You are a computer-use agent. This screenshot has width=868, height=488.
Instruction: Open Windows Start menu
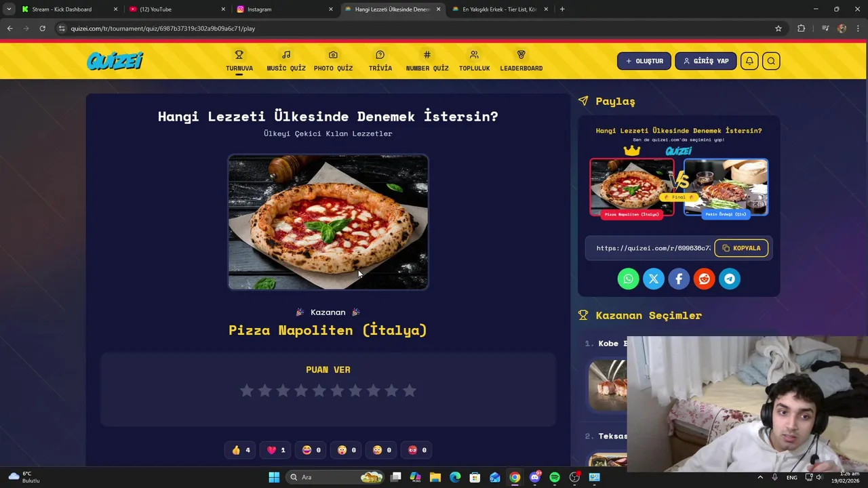[x=274, y=477]
